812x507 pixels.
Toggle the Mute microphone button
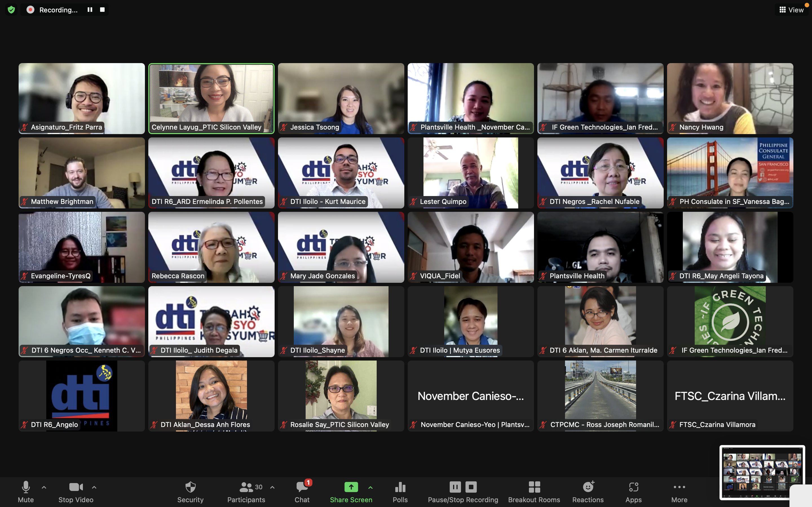click(x=26, y=487)
